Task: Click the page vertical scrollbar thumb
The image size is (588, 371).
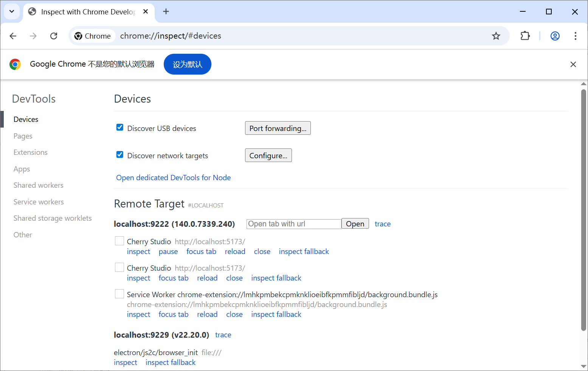Action: 583,210
